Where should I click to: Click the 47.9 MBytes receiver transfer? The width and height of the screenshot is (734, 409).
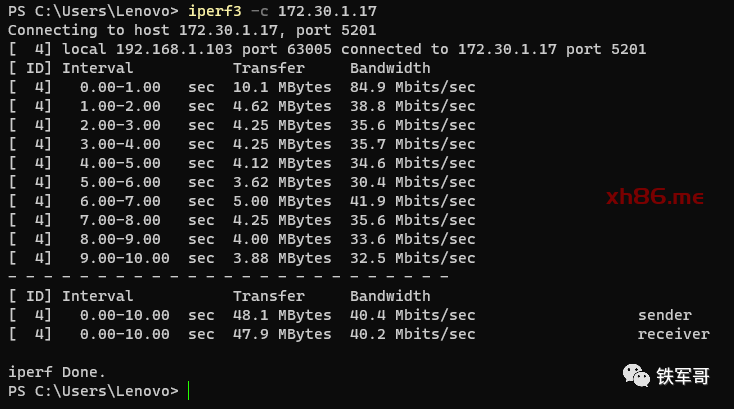pos(282,334)
